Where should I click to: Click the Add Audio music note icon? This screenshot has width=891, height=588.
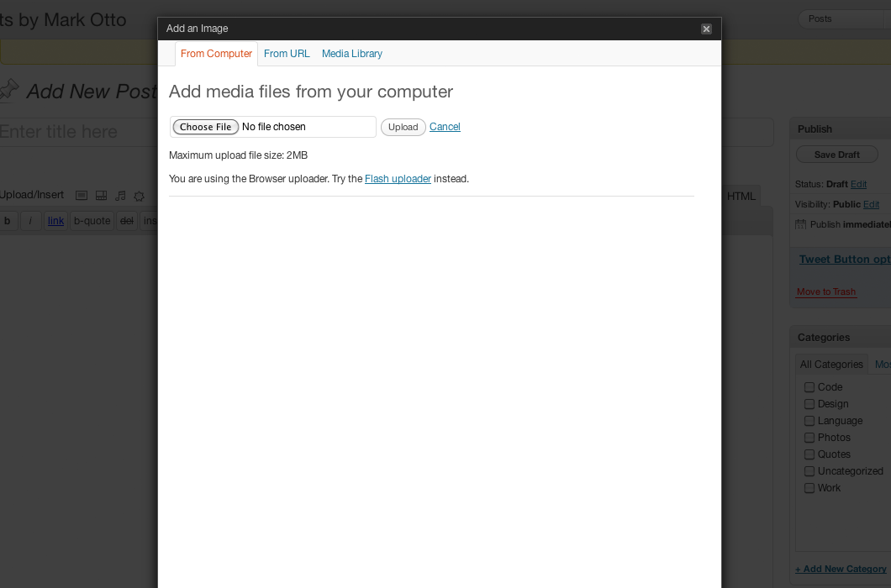click(x=120, y=196)
